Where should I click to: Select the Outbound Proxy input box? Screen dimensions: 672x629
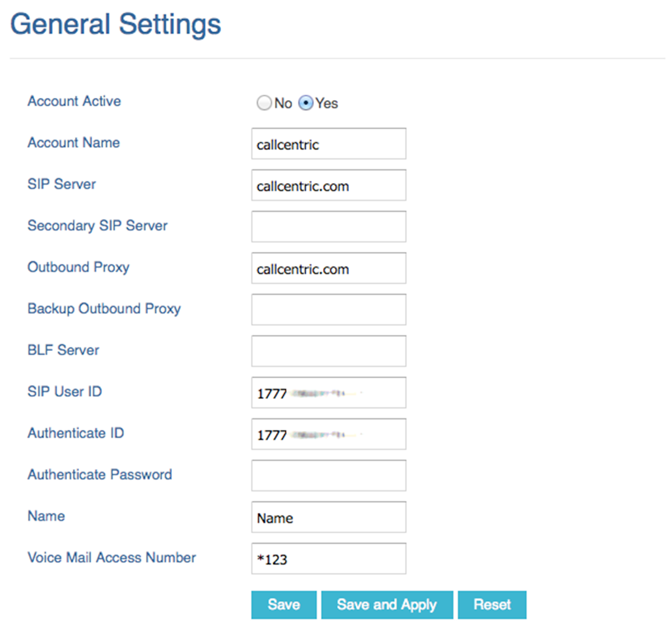click(329, 268)
